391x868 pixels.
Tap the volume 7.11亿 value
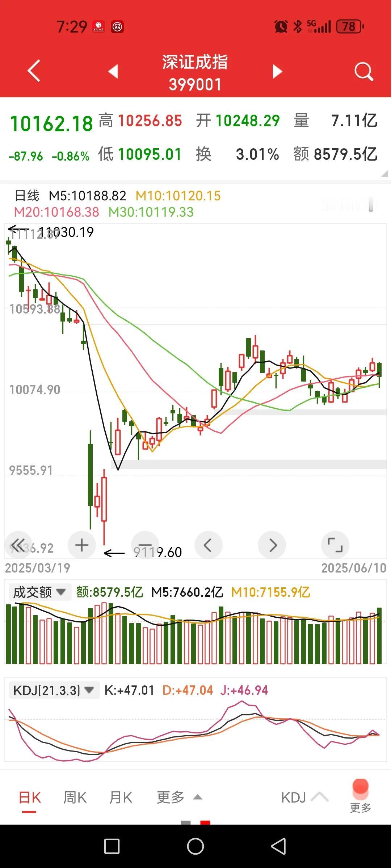click(x=354, y=121)
